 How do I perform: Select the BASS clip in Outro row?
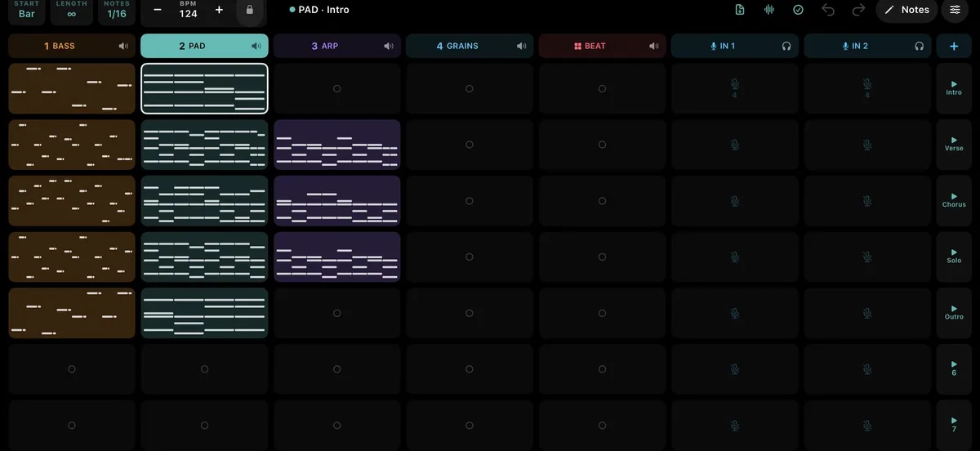(x=72, y=312)
